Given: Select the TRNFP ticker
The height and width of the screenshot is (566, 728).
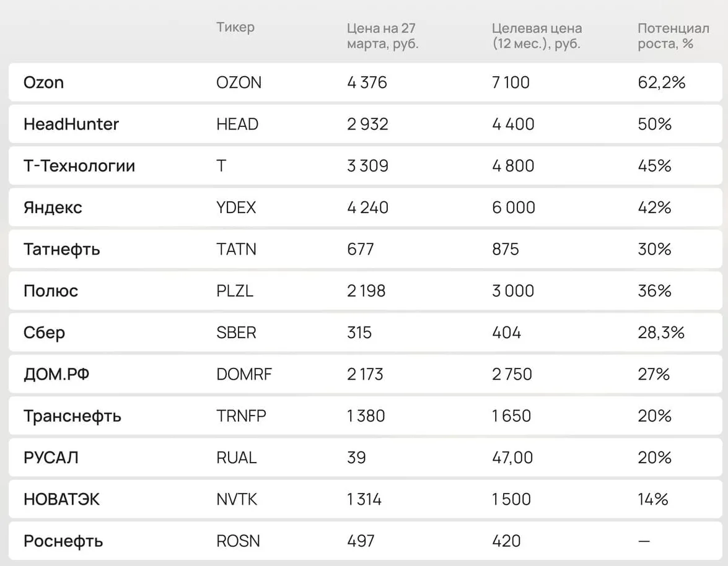Looking at the screenshot, I should click(x=241, y=416).
